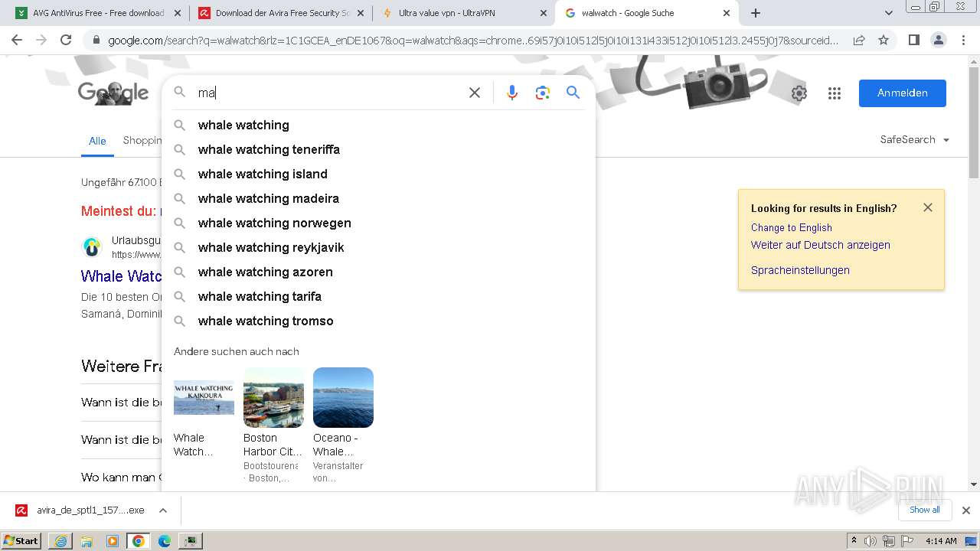Click the Google doodle logo
The image size is (980, 551).
tap(113, 93)
